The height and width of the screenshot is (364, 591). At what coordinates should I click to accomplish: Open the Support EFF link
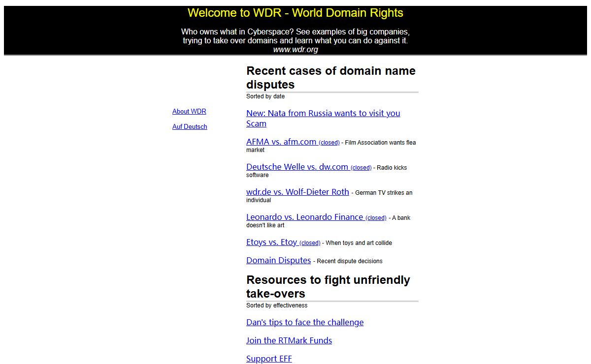point(269,359)
